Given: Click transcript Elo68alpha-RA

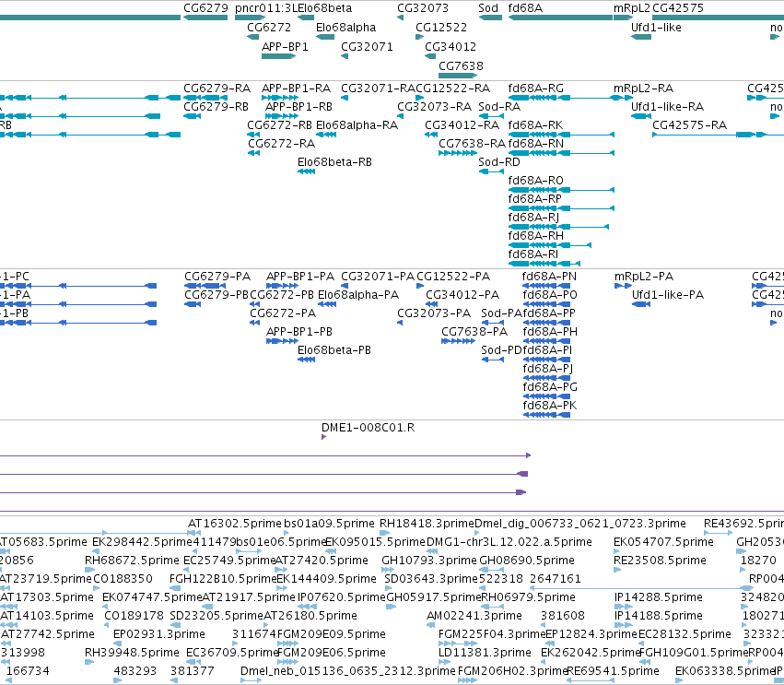Looking at the screenshot, I should [x=357, y=125].
